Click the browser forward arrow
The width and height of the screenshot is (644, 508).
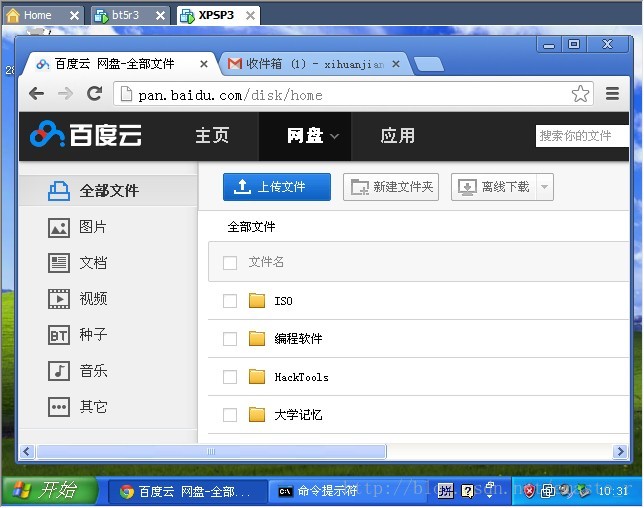click(65, 94)
